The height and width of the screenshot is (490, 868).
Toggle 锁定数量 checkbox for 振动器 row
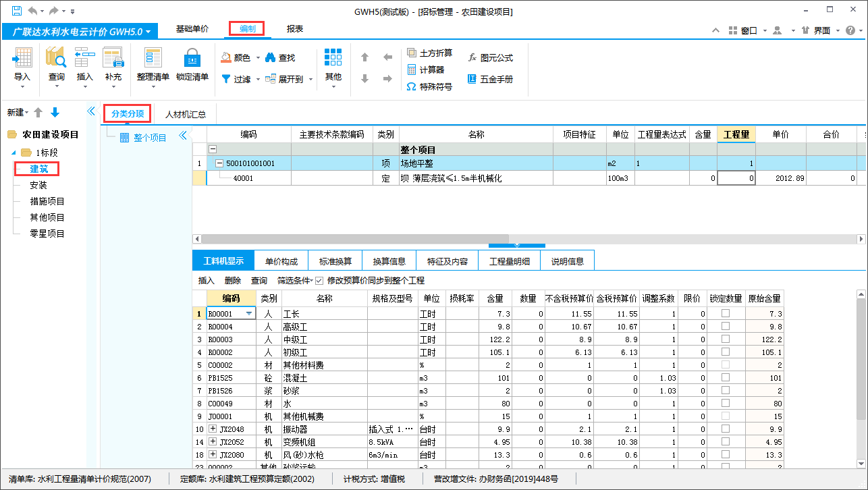[x=726, y=429]
